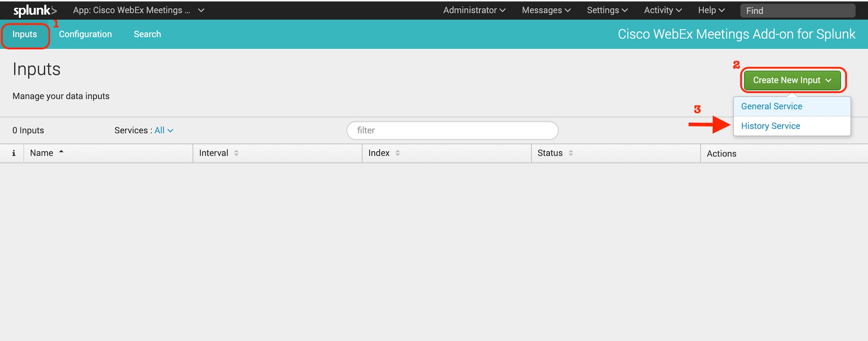Viewport: 868px width, 341px height.
Task: Switch to the Inputs tab
Action: [x=25, y=34]
